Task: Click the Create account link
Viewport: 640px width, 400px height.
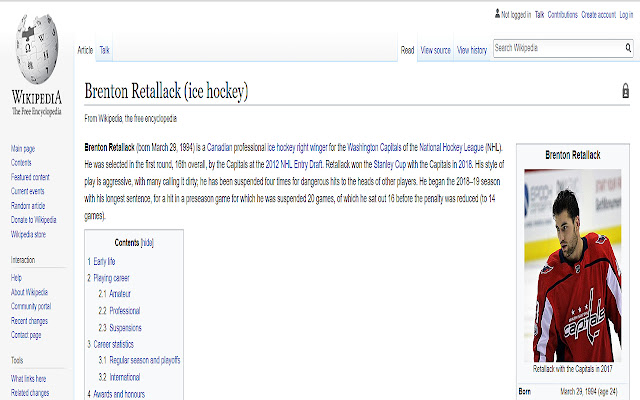Action: tap(598, 15)
